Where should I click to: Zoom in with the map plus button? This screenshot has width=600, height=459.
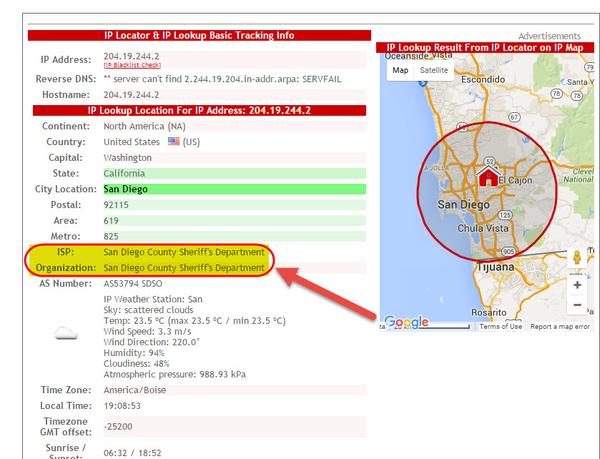tap(577, 285)
